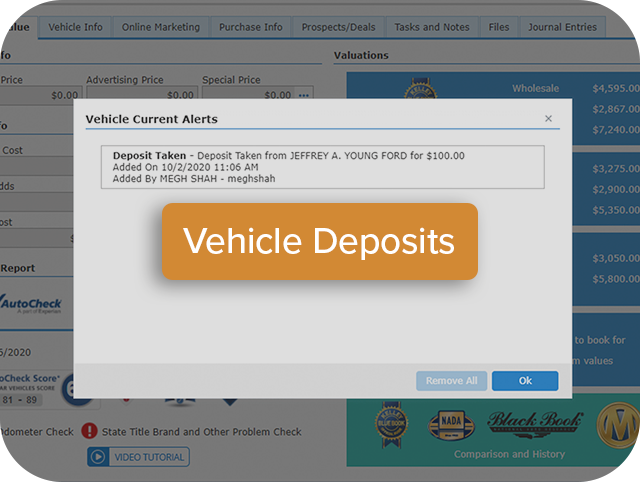Close the Vehicle Current Alerts dialog
Image resolution: width=640 pixels, height=482 pixels.
pos(548,119)
